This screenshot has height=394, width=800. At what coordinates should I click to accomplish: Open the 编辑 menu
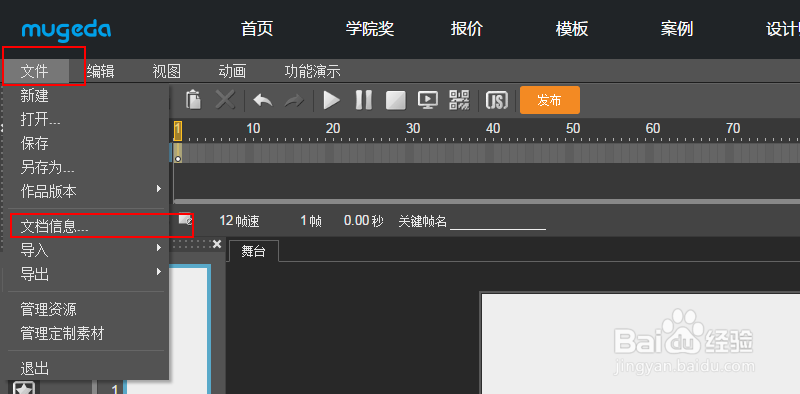tap(101, 71)
